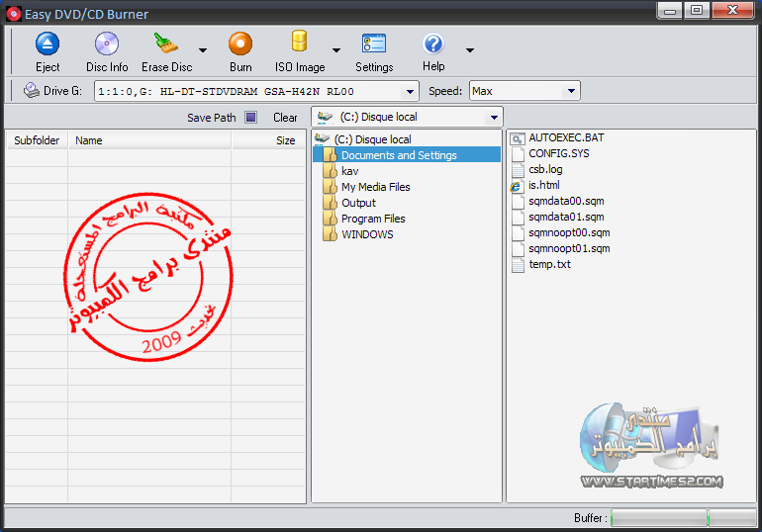Close the Easy DVD/CD Burner window
The image size is (762, 532).
tap(732, 10)
